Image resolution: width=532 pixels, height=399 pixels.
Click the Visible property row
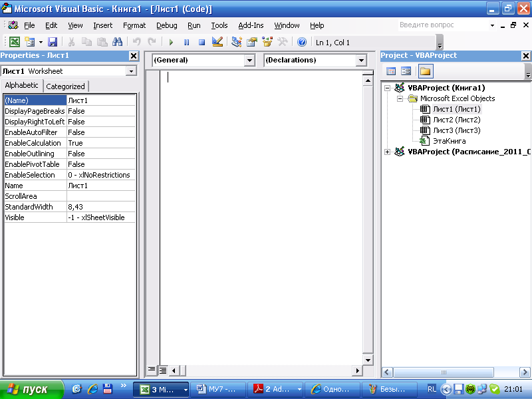[70, 217]
